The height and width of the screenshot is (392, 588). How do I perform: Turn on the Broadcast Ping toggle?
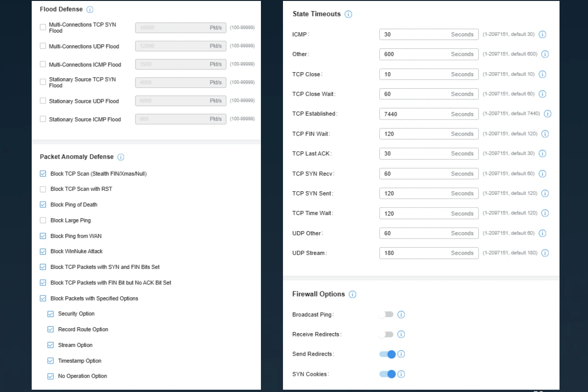386,315
